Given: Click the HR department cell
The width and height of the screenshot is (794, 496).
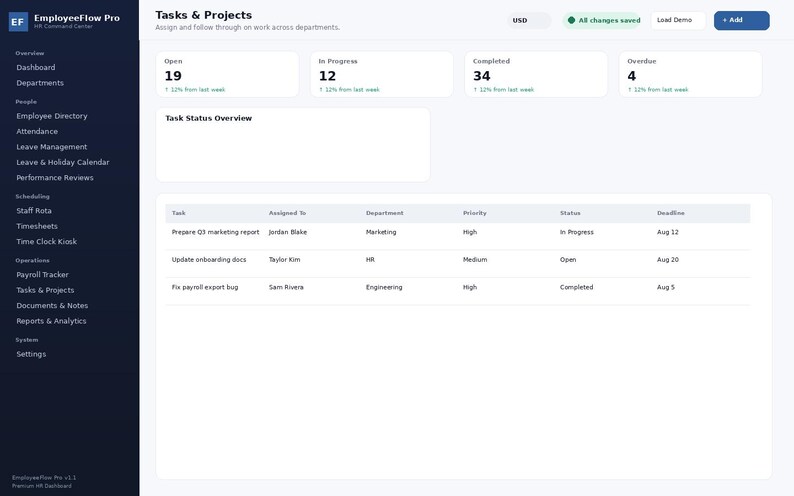Looking at the screenshot, I should (x=370, y=260).
